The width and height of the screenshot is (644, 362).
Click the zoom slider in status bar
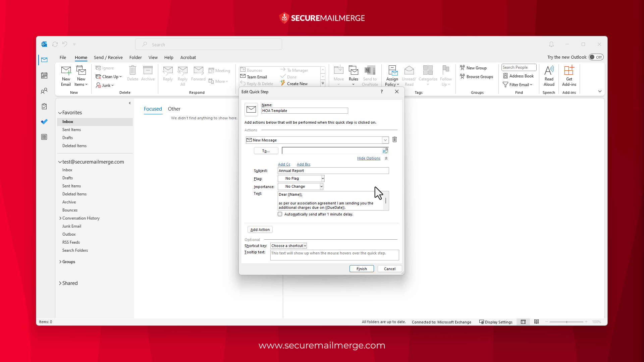coord(567,322)
